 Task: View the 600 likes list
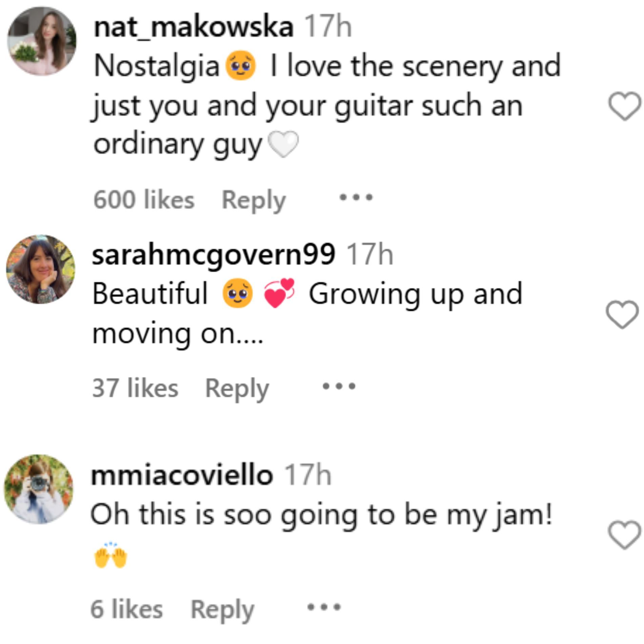(x=144, y=200)
